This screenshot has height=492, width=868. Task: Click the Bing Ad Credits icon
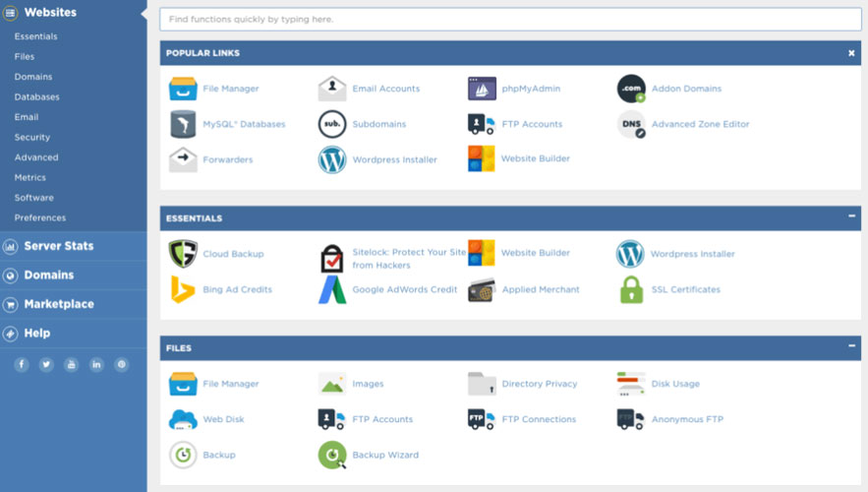pyautogui.click(x=183, y=289)
